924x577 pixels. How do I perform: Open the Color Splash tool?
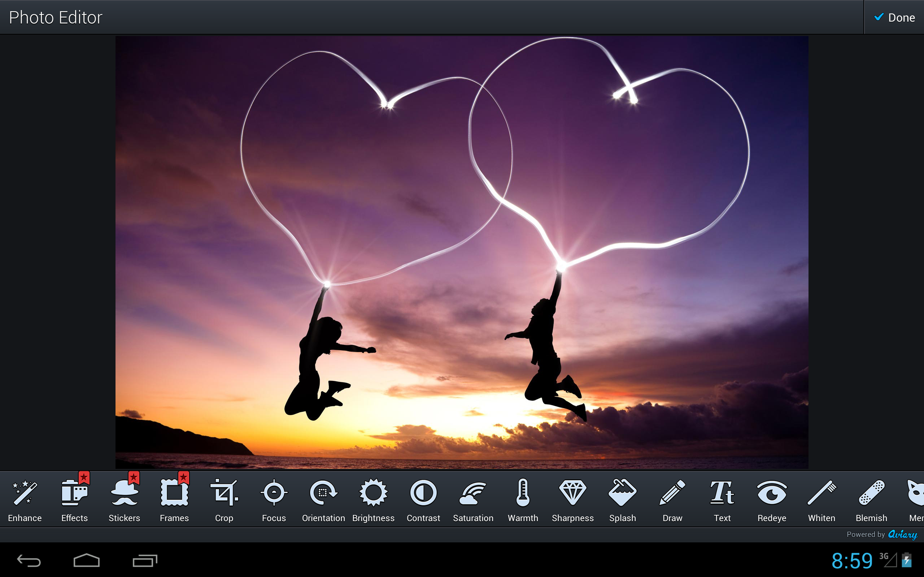click(622, 500)
